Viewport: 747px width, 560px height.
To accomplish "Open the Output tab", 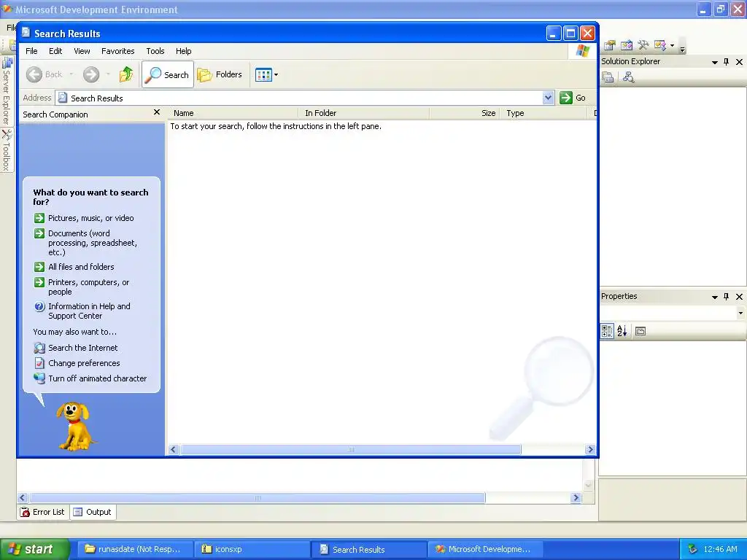I will (x=93, y=513).
